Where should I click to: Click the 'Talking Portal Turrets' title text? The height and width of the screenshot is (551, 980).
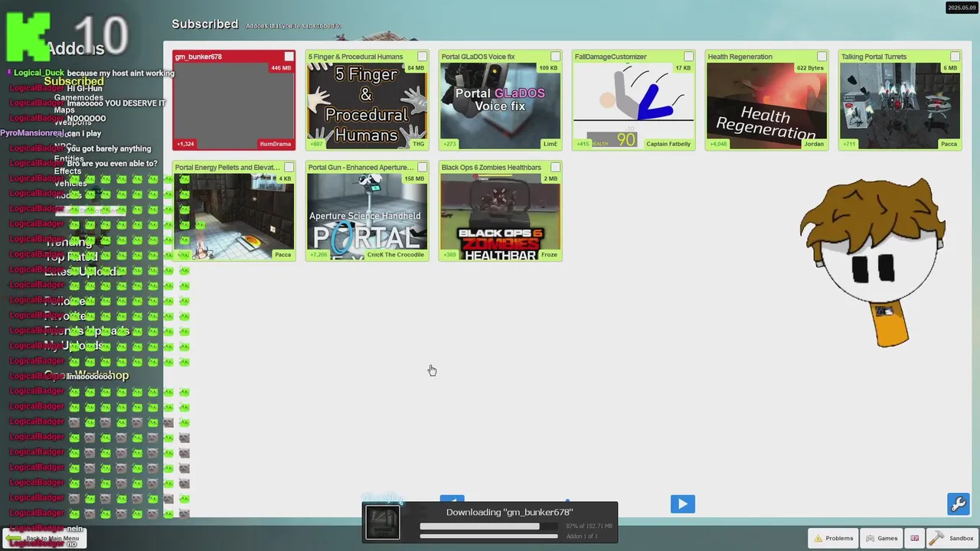874,57
